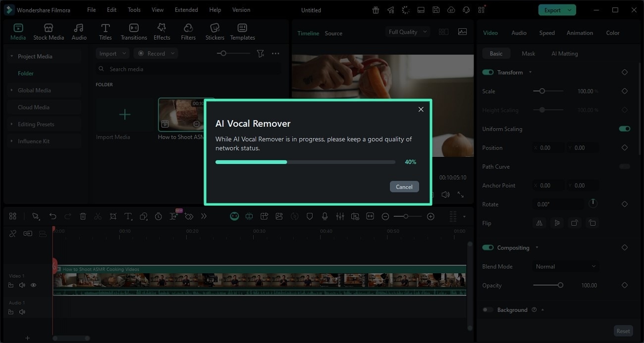Screen dimensions: 644x343
Task: Undo the last action
Action: click(x=53, y=216)
